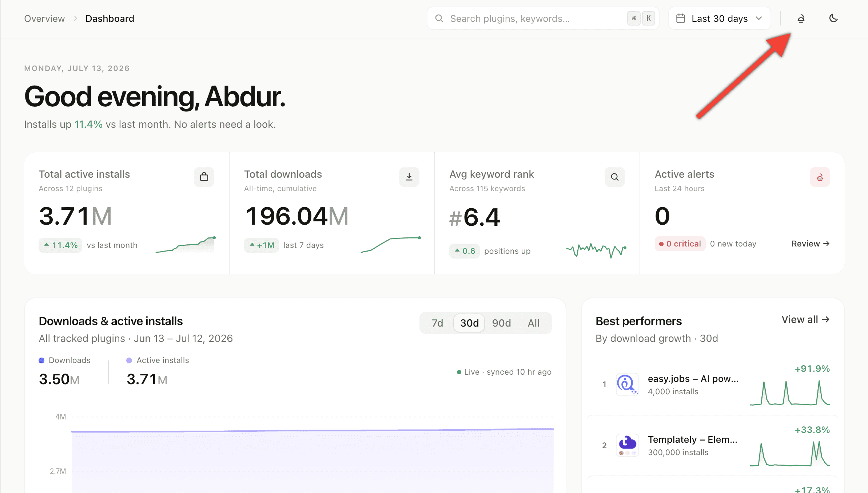Click the 3.71M figure under Across 12 plugins

coord(75,216)
